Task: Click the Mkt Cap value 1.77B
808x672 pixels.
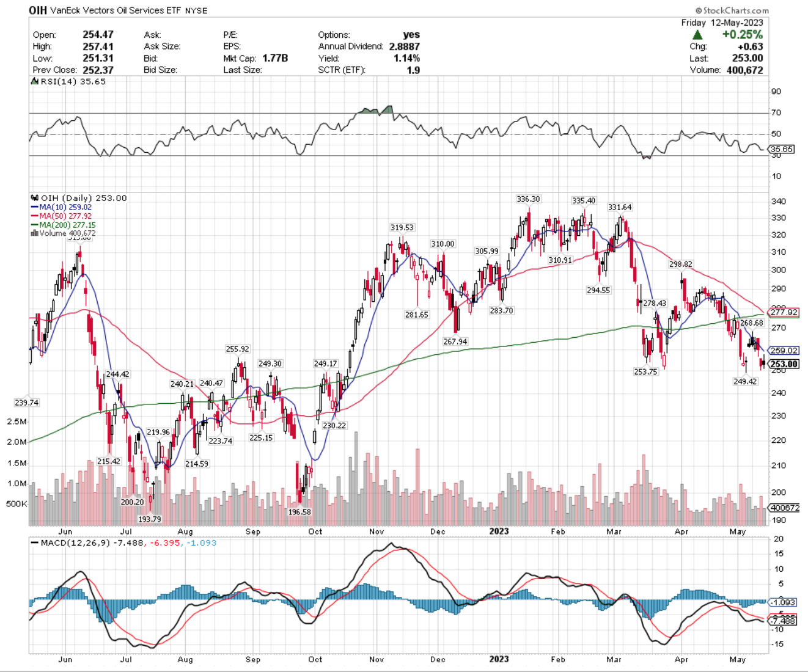Action: [x=275, y=58]
